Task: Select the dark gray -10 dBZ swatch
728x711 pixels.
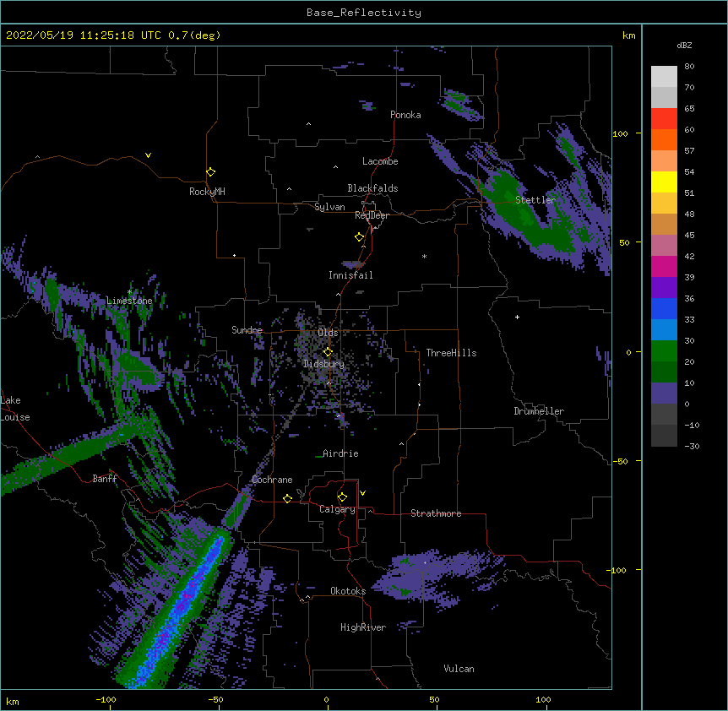Action: 664,436
